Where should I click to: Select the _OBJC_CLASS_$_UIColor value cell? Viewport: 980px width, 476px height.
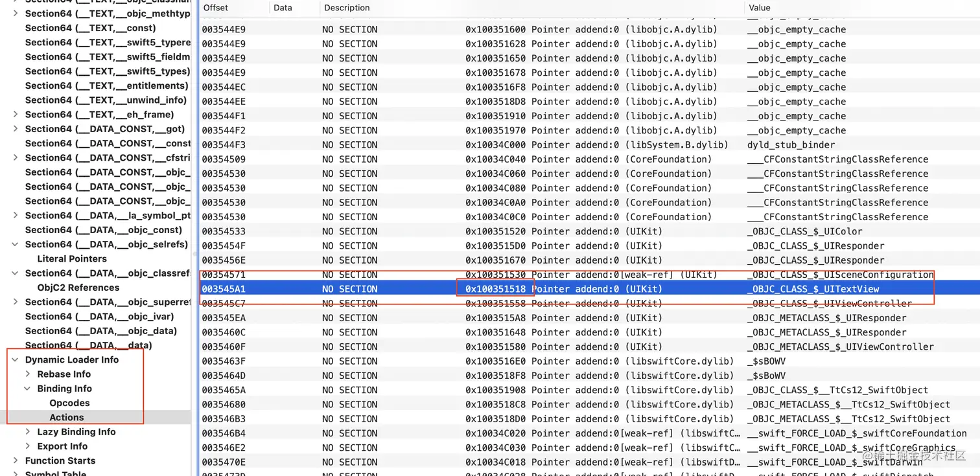[x=804, y=231]
